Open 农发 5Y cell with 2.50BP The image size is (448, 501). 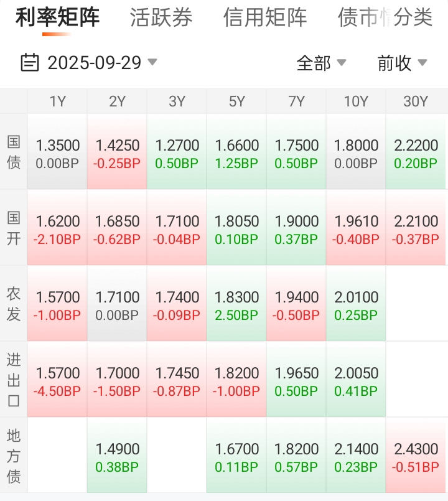click(x=236, y=305)
